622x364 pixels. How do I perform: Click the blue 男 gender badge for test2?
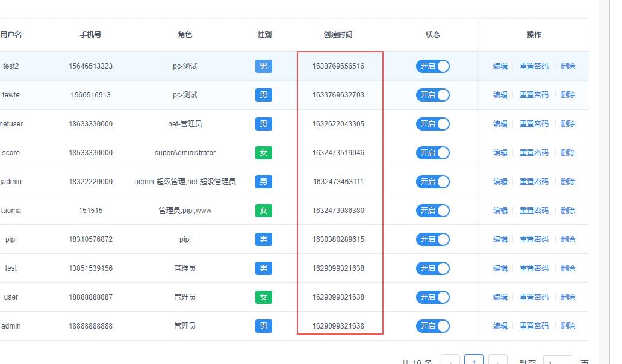[x=263, y=66]
